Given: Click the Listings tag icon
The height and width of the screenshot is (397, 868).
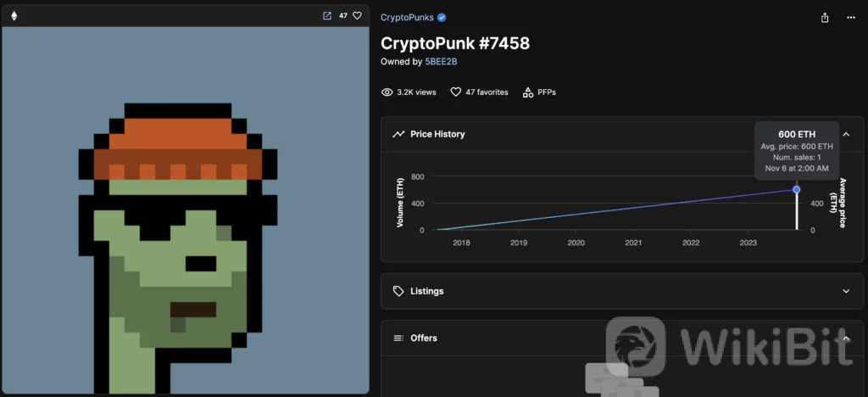Looking at the screenshot, I should click(398, 291).
